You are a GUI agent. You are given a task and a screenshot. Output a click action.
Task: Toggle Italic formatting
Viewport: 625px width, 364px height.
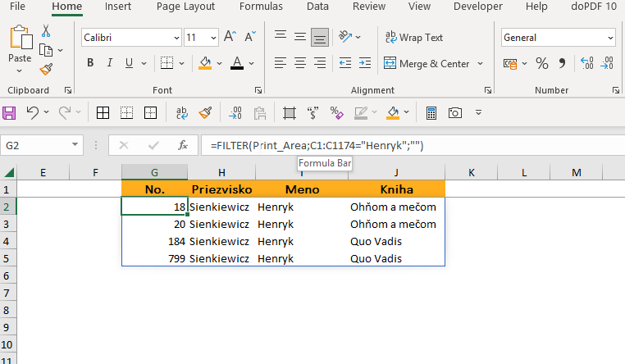click(x=110, y=63)
